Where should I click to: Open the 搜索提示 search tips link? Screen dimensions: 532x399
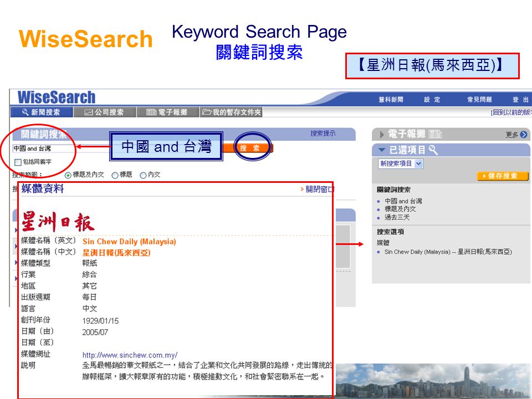pos(323,134)
